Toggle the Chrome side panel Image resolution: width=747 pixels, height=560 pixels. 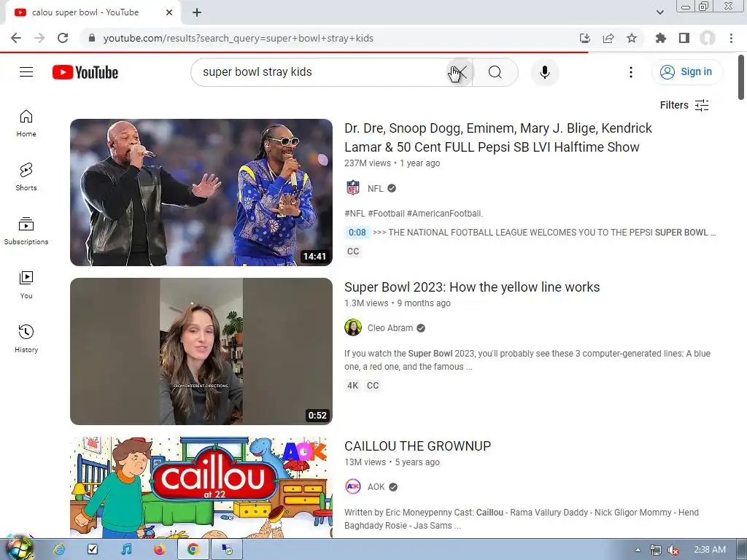(684, 38)
